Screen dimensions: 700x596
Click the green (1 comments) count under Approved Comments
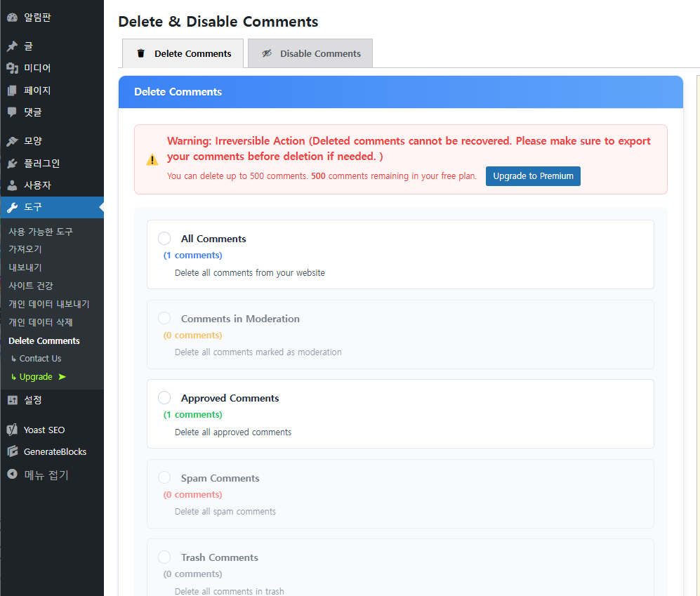click(x=193, y=415)
